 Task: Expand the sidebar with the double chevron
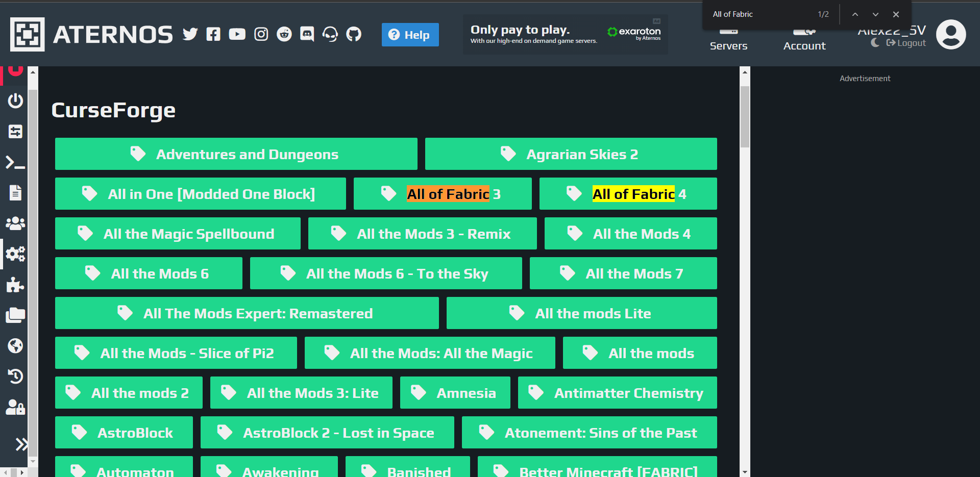point(21,444)
